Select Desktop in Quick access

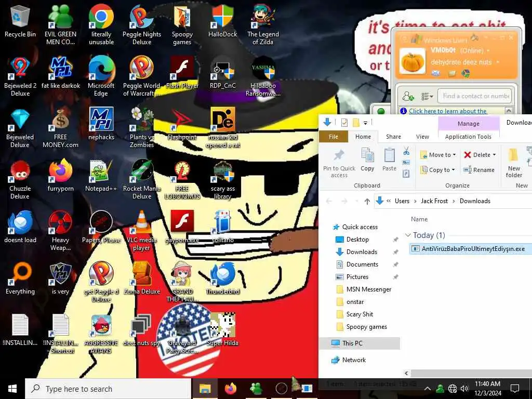tap(357, 239)
